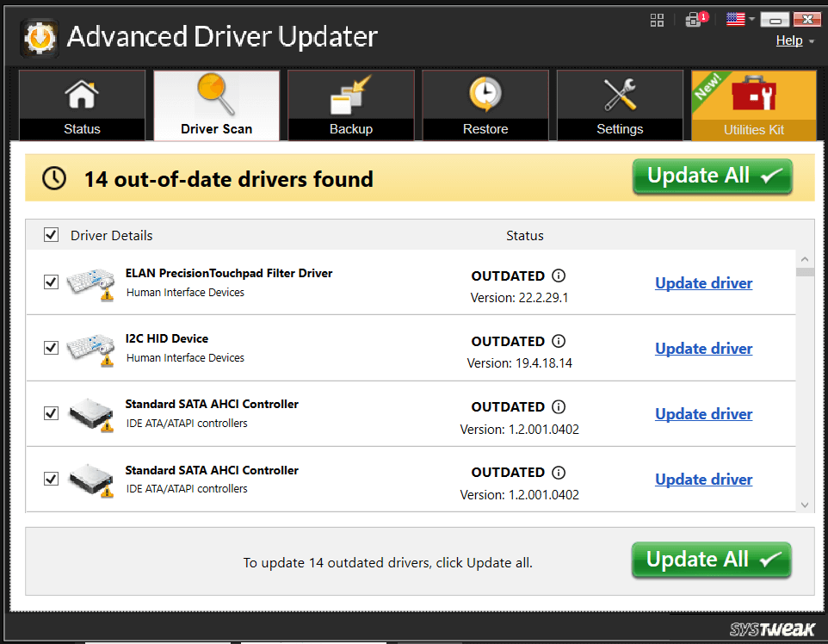Screen dimensions: 828x644
Task: Uncheck the ELAN PrecisionTouchpad Filter Driver
Action: pos(51,282)
